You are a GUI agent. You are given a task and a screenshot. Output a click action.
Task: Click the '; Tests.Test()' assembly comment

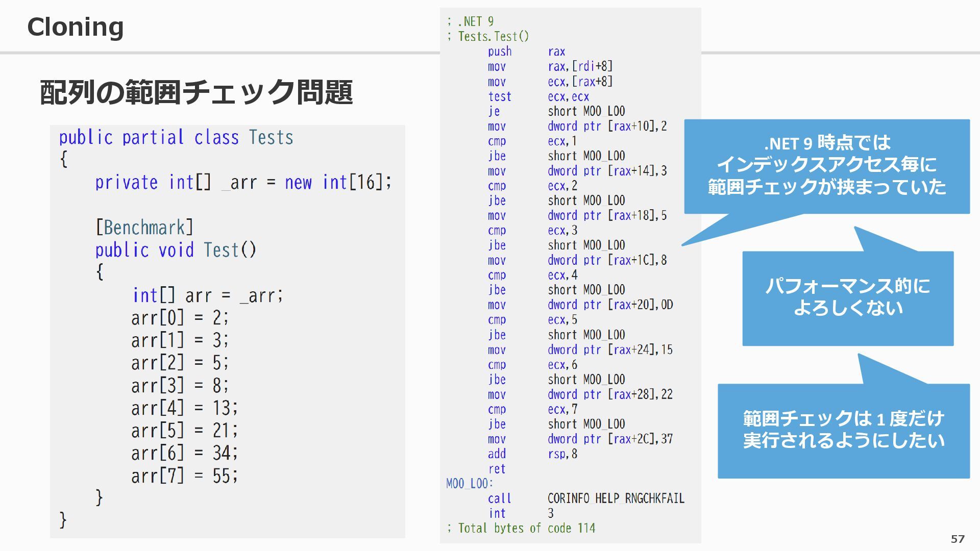[488, 37]
